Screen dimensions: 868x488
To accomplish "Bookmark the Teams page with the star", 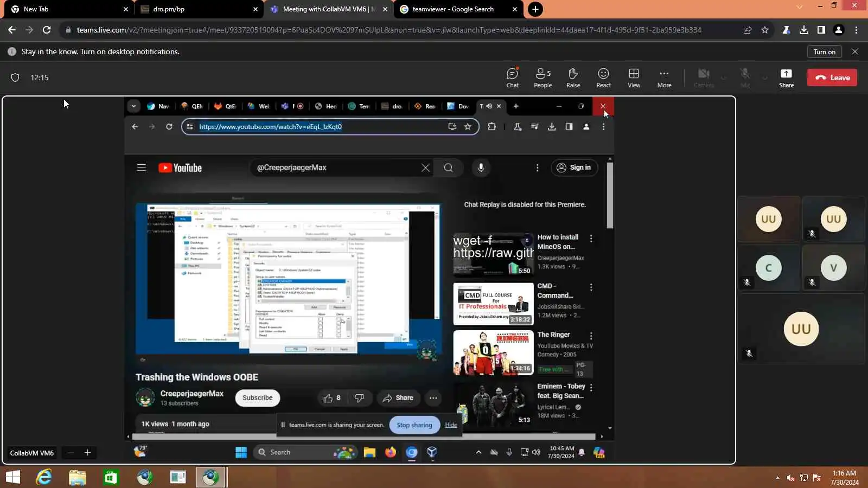I will (765, 30).
